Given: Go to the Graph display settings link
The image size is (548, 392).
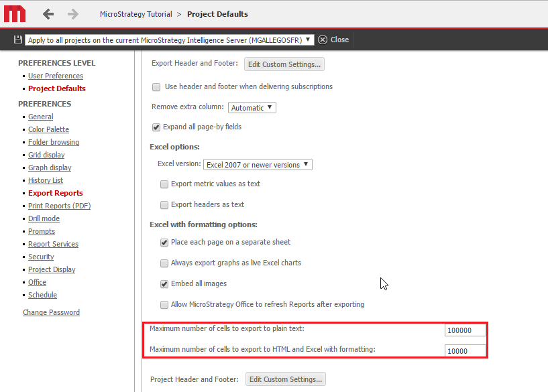Looking at the screenshot, I should point(50,168).
